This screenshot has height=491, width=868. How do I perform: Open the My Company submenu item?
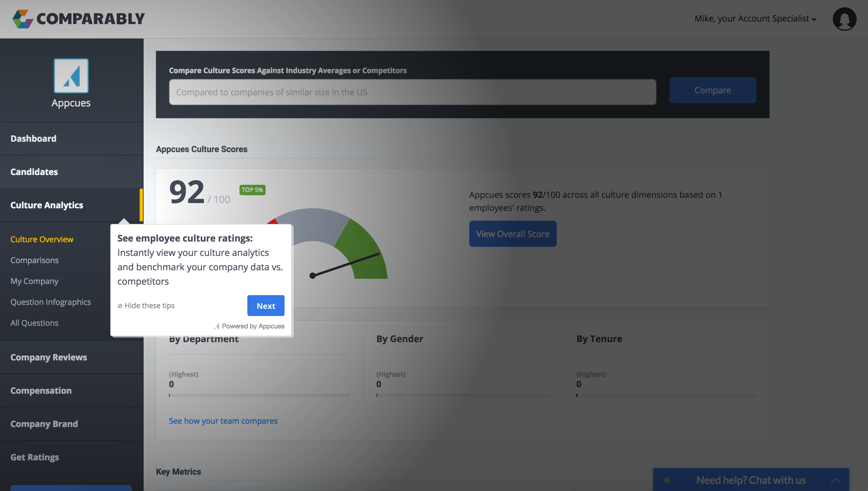tap(34, 281)
